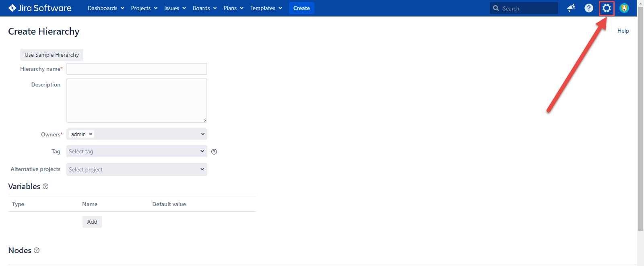Open the Dashboards menu
The width and height of the screenshot is (644, 266).
click(106, 8)
